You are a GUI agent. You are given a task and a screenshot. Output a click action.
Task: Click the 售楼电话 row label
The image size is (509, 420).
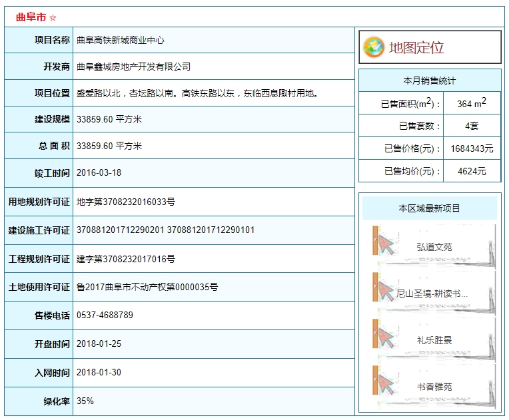click(52, 315)
